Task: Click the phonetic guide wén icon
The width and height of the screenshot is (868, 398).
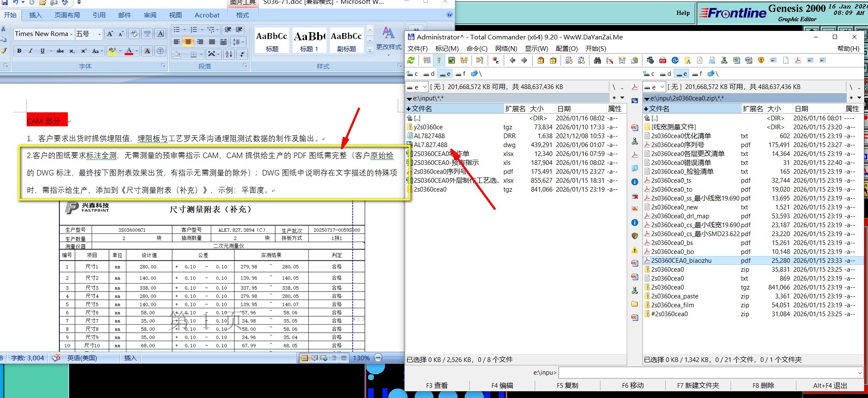Action: point(147,33)
